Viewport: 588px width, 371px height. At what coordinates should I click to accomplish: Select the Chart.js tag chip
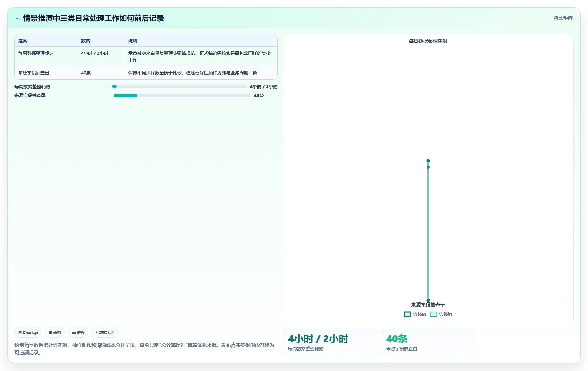pyautogui.click(x=28, y=332)
